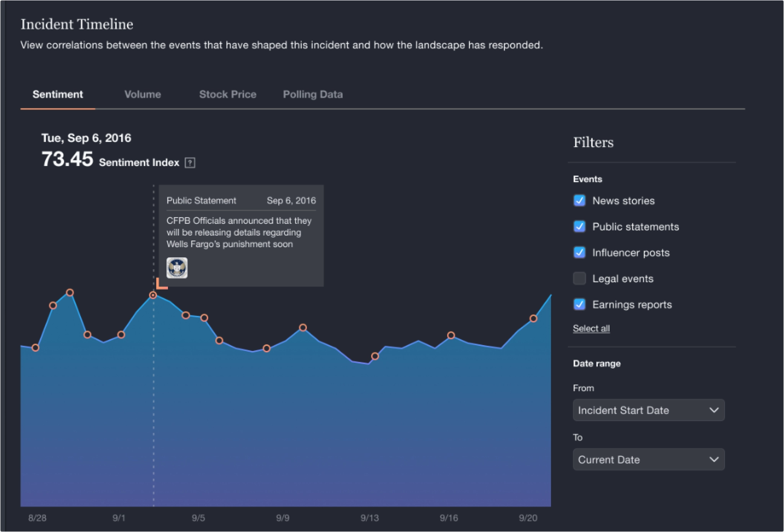Open the Stock Price tab
This screenshot has width=784, height=532.
point(228,95)
